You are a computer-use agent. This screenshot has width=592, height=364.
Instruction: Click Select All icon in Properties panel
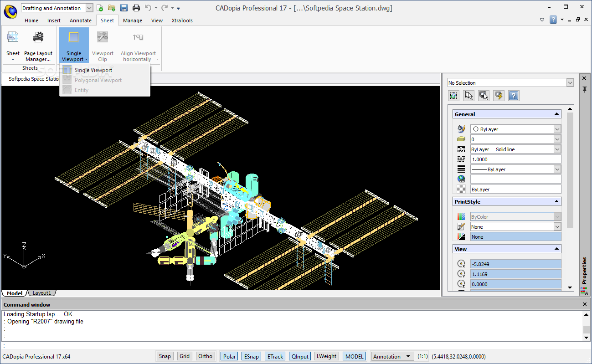point(453,96)
